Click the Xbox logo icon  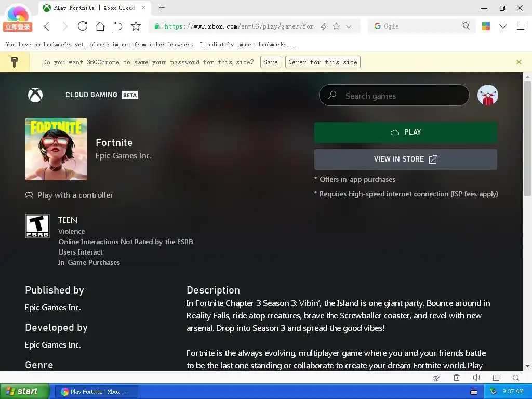[35, 95]
